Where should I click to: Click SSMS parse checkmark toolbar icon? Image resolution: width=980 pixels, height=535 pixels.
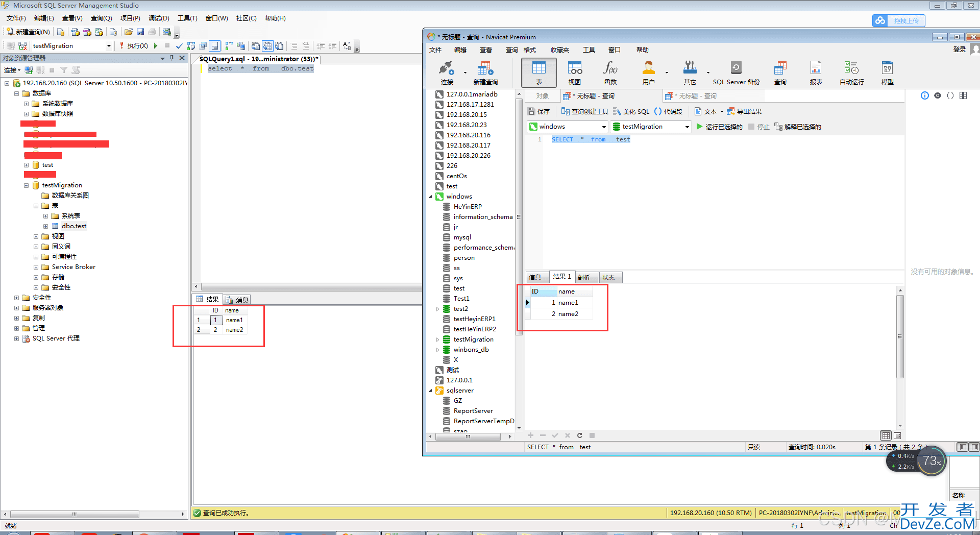(x=179, y=46)
